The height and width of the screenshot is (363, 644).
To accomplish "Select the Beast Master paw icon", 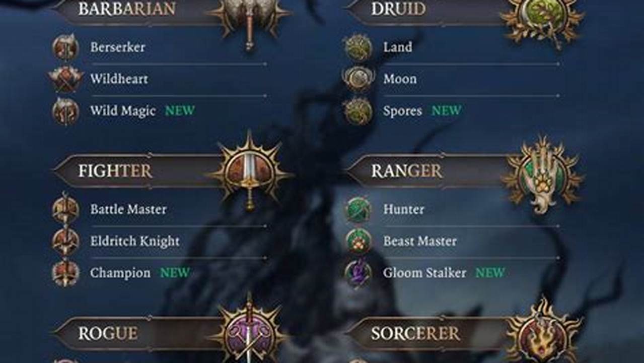I will coord(358,241).
